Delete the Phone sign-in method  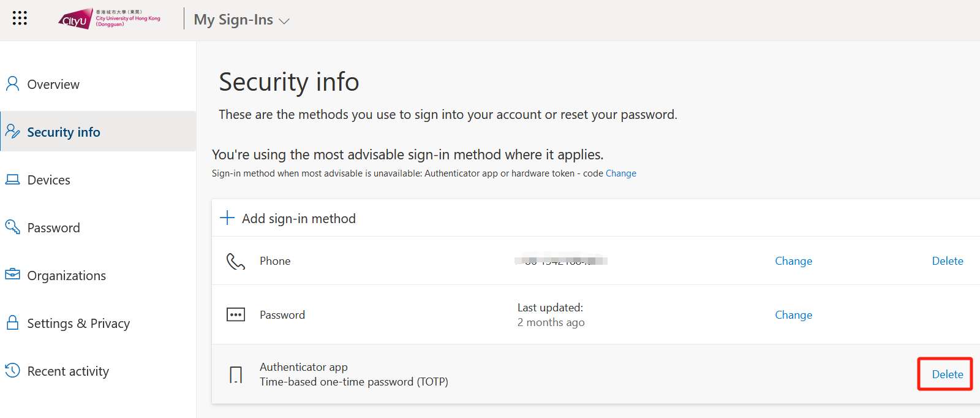pyautogui.click(x=948, y=261)
